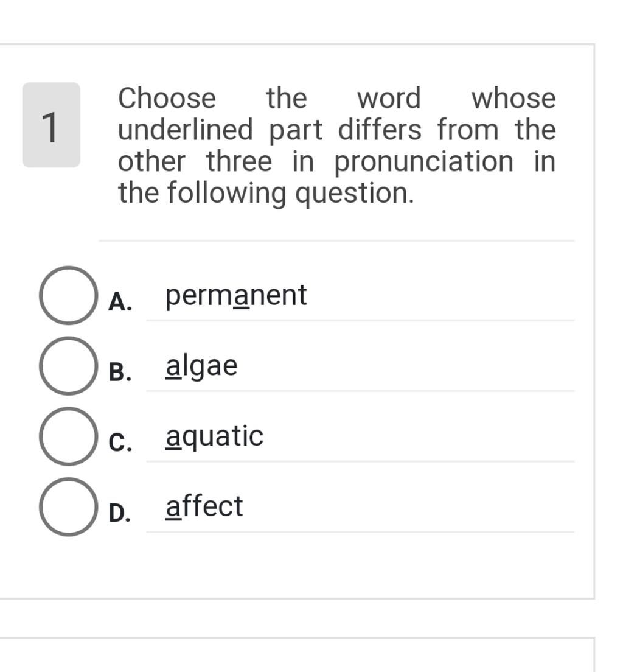
Task: Click the answer text "aquatic"
Action: tap(214, 438)
